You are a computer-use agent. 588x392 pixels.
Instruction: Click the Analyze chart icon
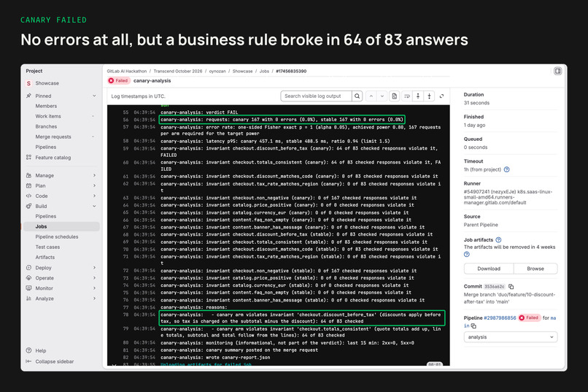29,299
